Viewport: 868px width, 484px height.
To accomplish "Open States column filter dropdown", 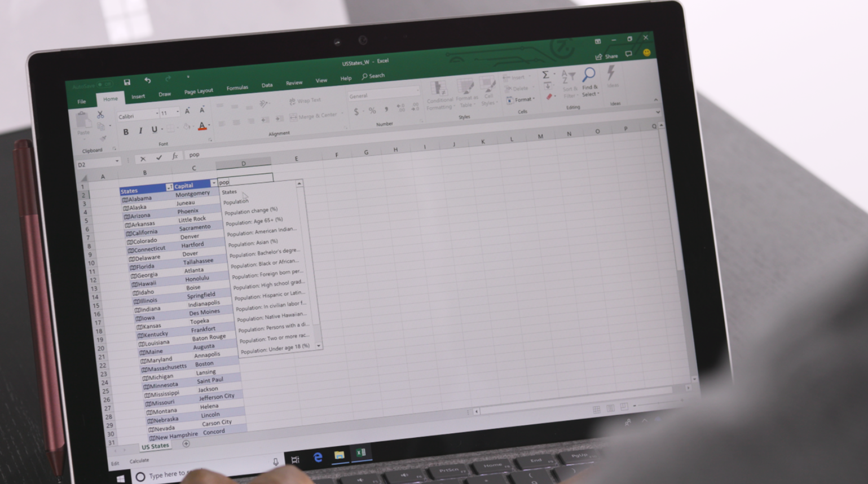I will pyautogui.click(x=169, y=187).
